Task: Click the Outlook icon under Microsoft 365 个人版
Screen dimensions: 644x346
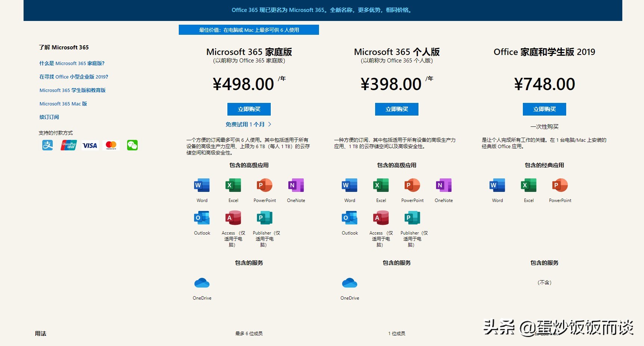Action: pyautogui.click(x=349, y=218)
